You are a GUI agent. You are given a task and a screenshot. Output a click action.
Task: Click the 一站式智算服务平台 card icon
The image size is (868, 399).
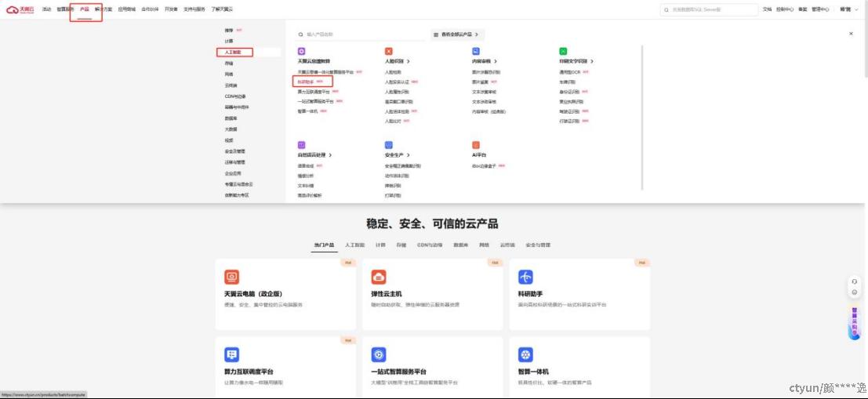379,355
